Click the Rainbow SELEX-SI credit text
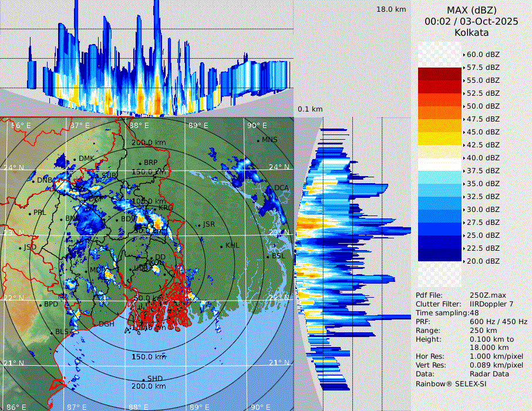The height and width of the screenshot is (411, 532). tap(451, 383)
